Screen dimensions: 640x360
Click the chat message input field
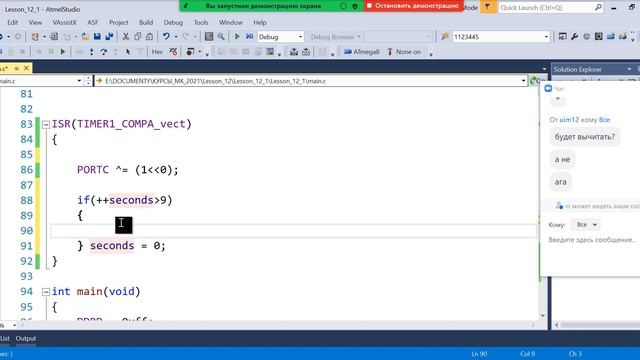click(x=593, y=240)
